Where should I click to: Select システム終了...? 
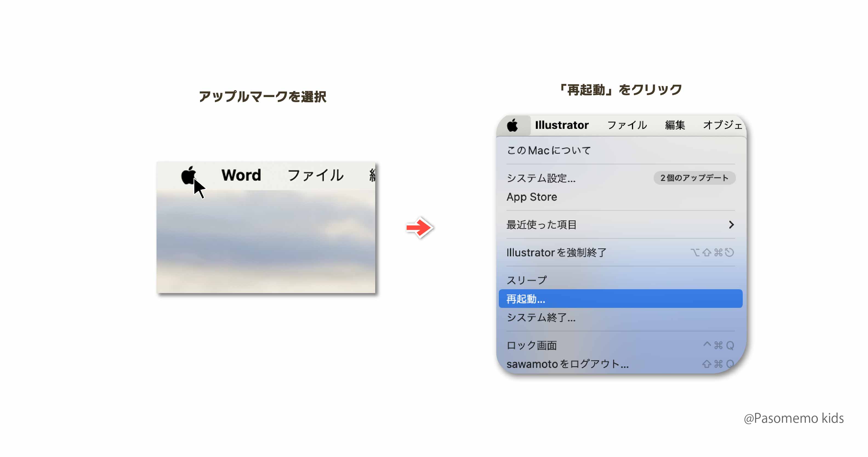[621, 317]
